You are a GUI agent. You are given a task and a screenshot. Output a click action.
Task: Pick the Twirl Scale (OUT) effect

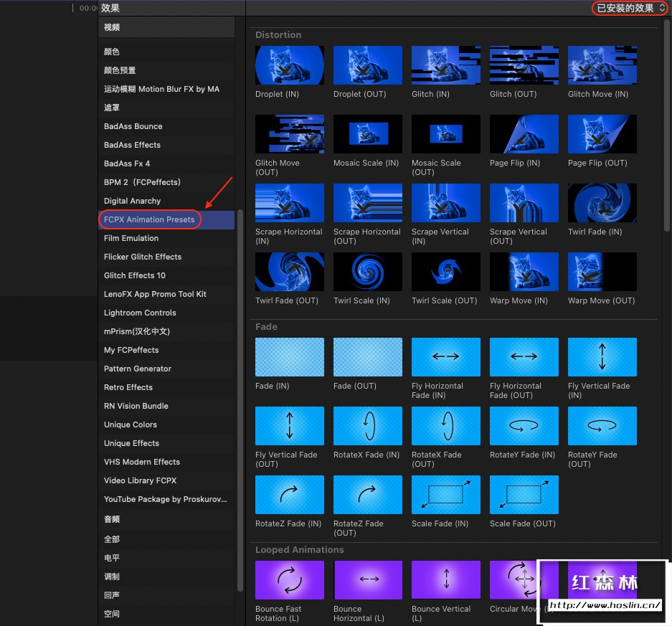click(x=445, y=272)
